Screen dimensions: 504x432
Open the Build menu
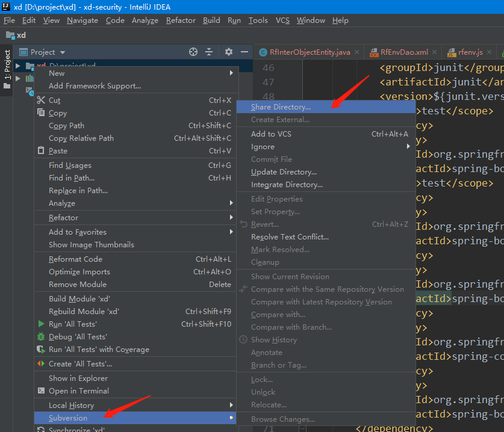pyautogui.click(x=211, y=20)
